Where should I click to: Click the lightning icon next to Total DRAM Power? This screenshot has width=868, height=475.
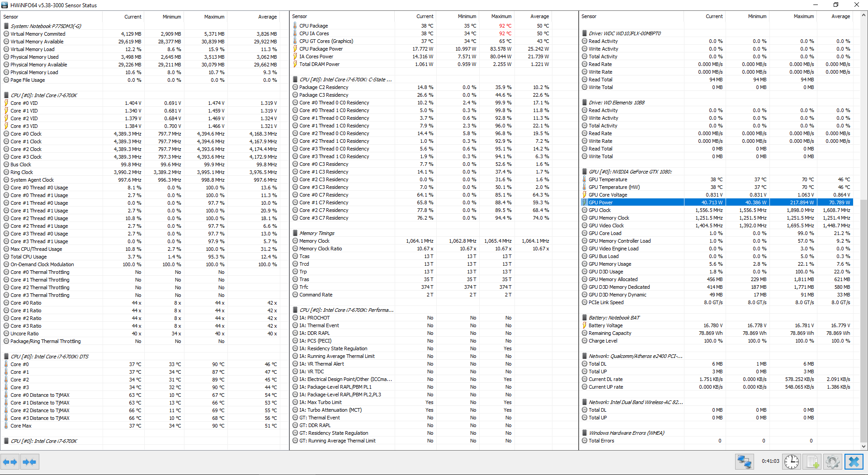click(295, 64)
